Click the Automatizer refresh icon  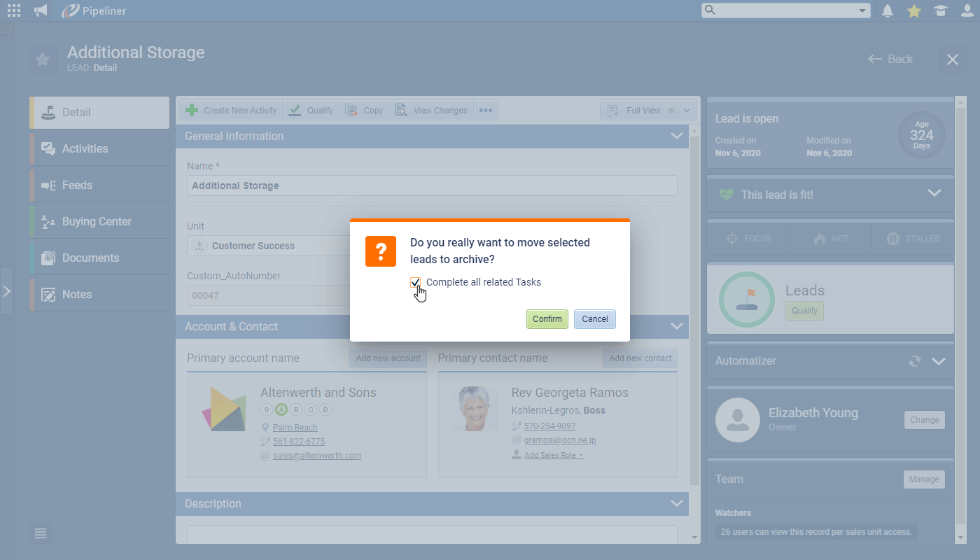point(914,361)
